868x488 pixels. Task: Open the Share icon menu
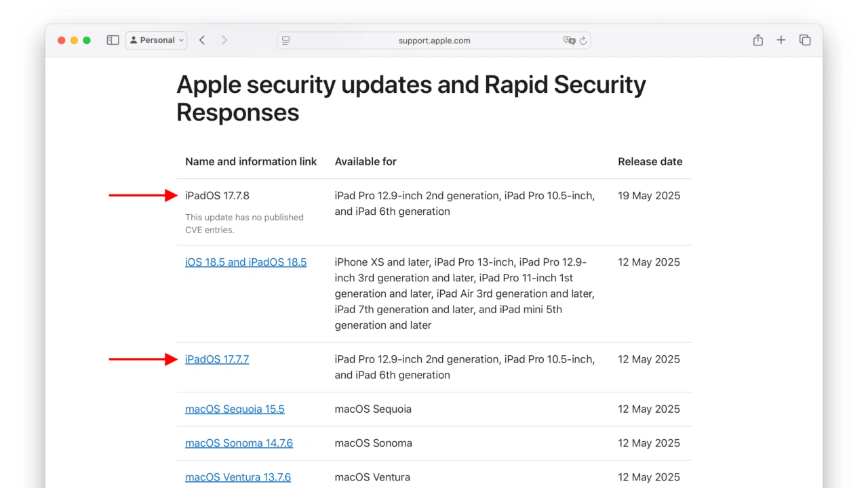click(x=758, y=41)
